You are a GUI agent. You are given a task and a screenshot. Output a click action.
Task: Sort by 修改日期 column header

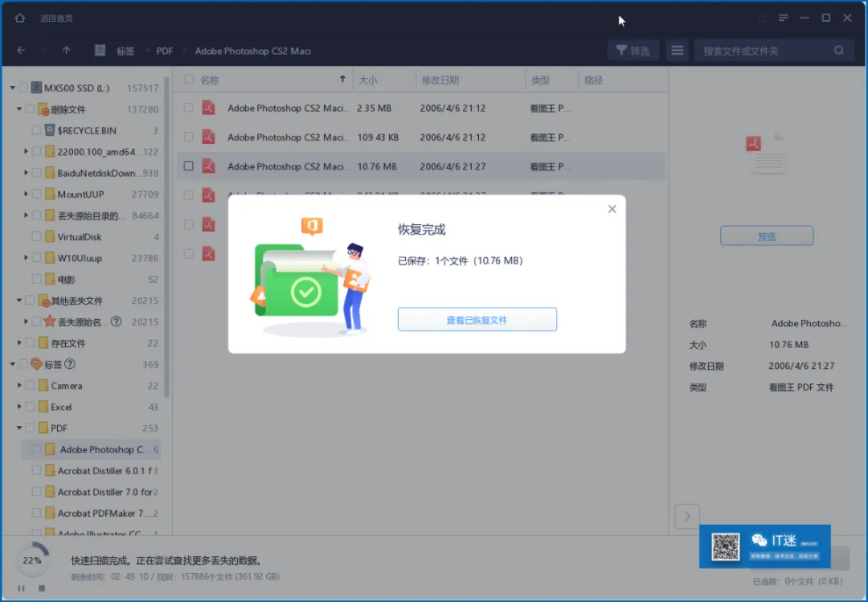[x=440, y=80]
